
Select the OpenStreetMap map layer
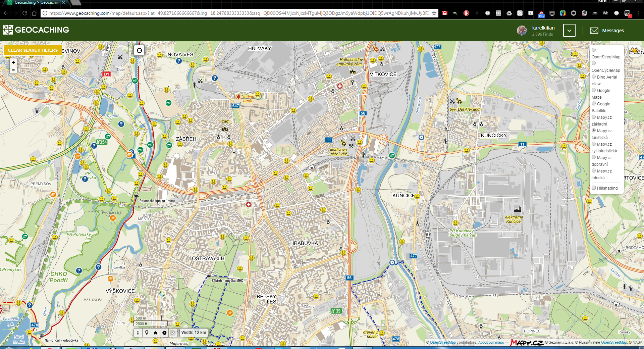pos(594,50)
